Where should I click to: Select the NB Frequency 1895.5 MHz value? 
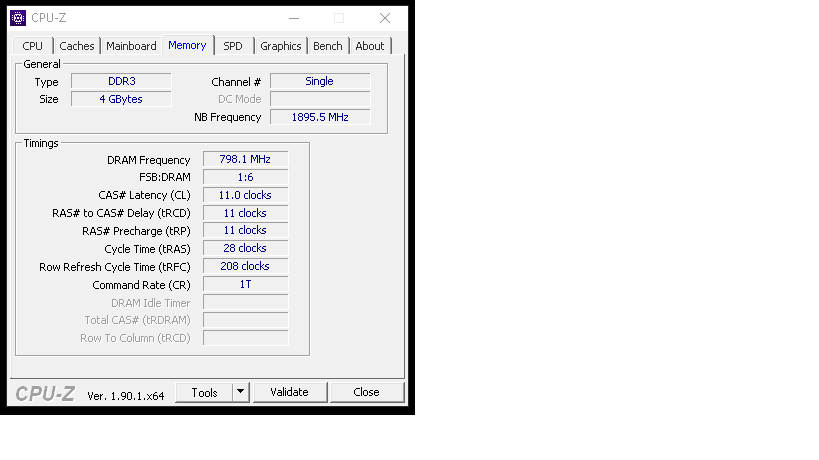tap(320, 117)
